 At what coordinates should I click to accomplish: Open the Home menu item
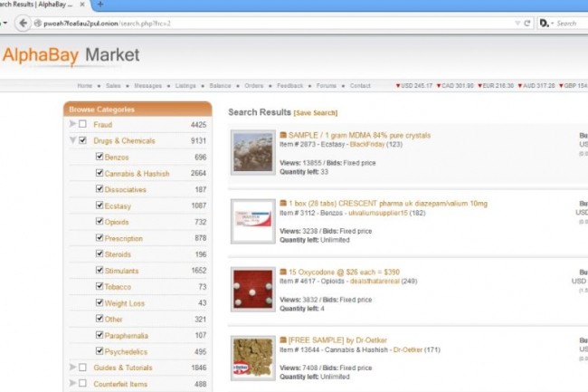85,85
